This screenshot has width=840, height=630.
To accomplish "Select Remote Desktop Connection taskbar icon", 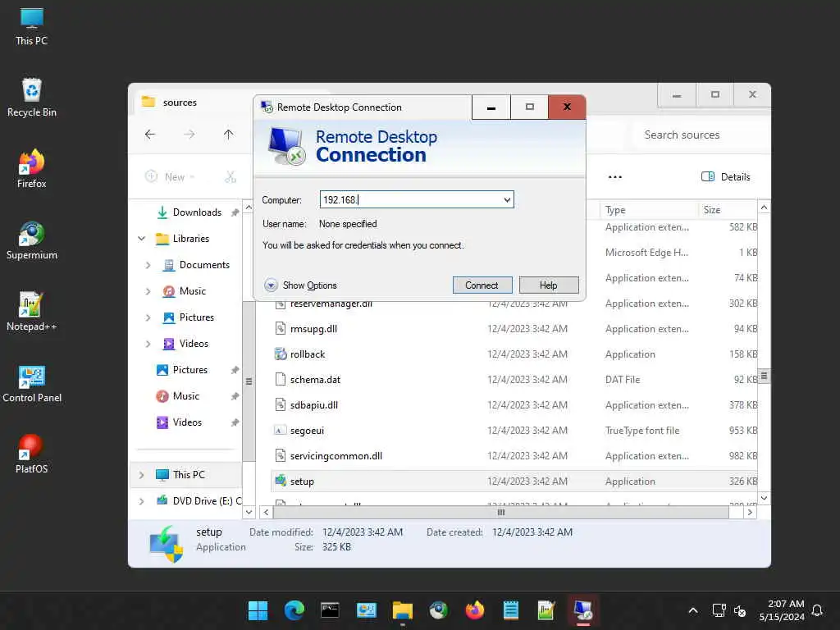I will (x=583, y=610).
